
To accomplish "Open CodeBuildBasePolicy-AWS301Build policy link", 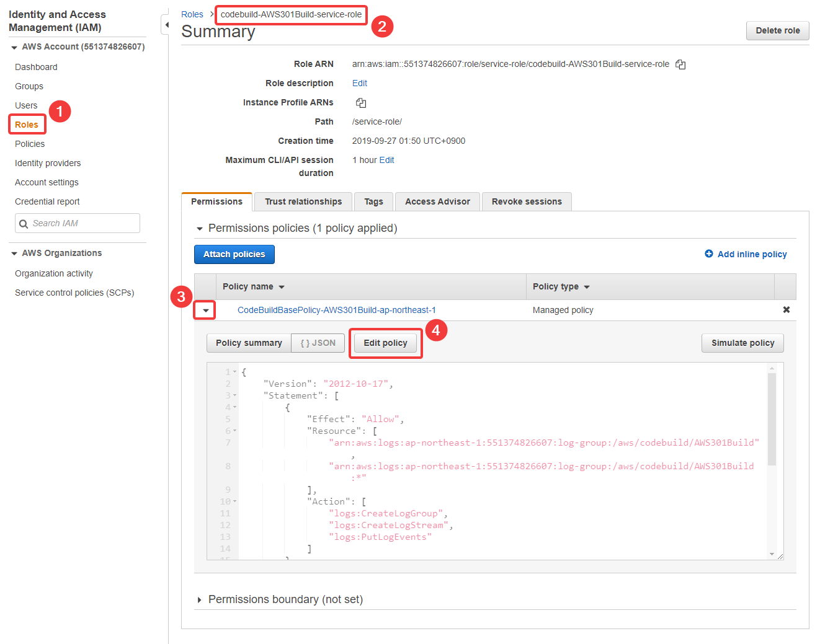I will point(337,310).
